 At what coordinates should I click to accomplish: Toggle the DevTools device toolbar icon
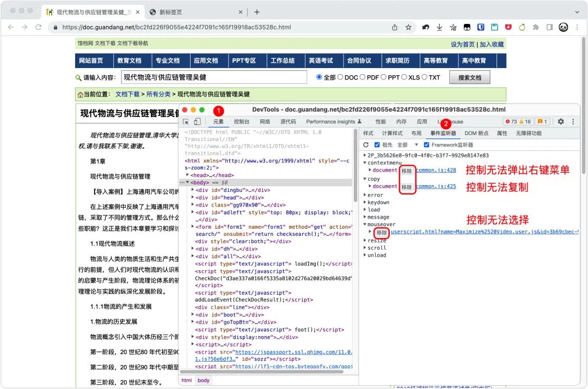197,121
